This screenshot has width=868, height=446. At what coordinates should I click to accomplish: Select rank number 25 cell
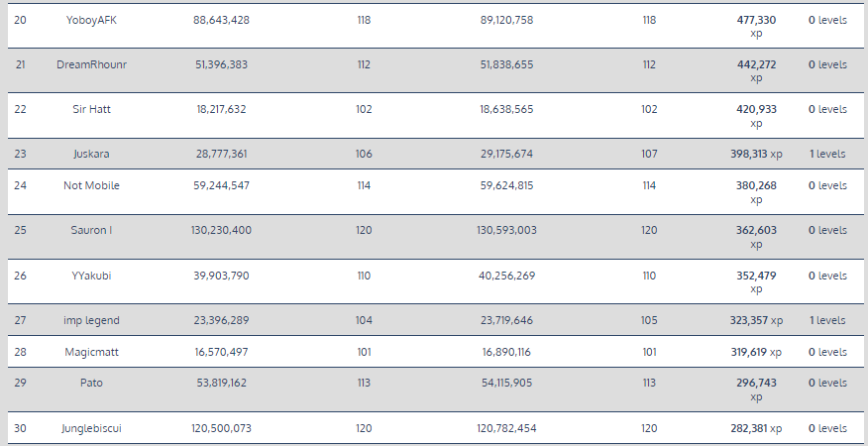[x=20, y=230]
